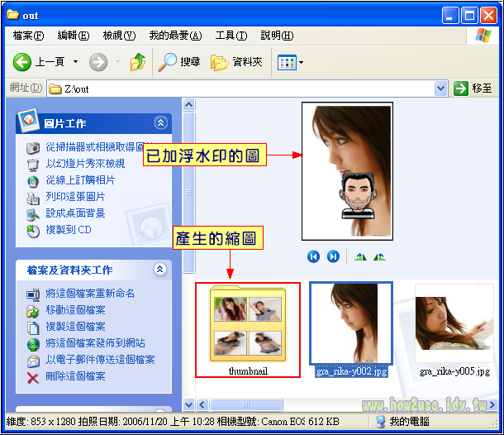Click the Windows flag logo
Viewport: 504px width, 435px height.
(x=483, y=36)
